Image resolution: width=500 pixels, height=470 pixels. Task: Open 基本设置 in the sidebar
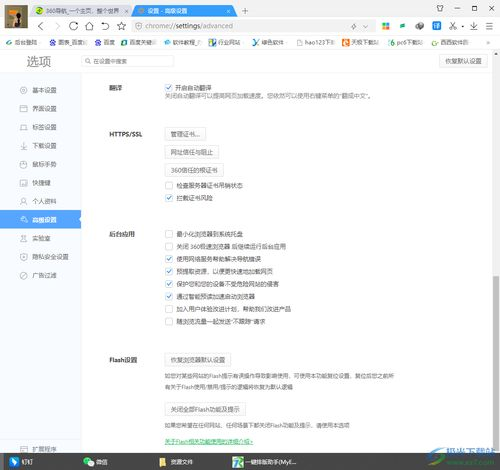[x=40, y=90]
